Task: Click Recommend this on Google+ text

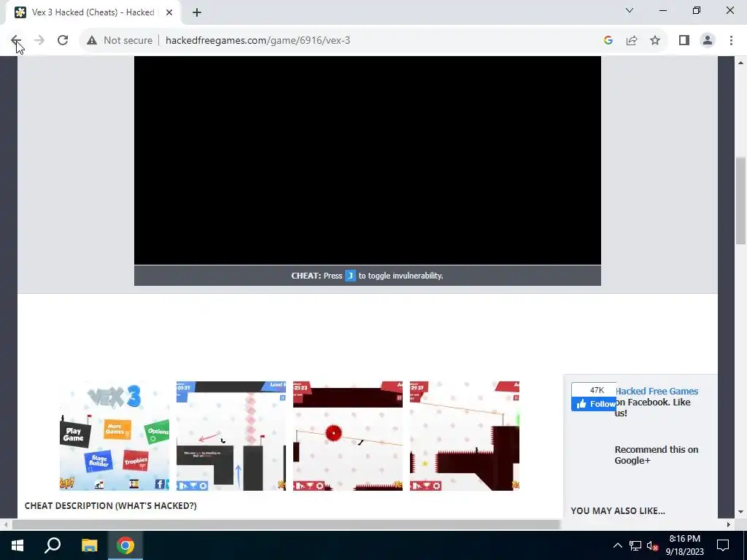Action: tap(657, 455)
